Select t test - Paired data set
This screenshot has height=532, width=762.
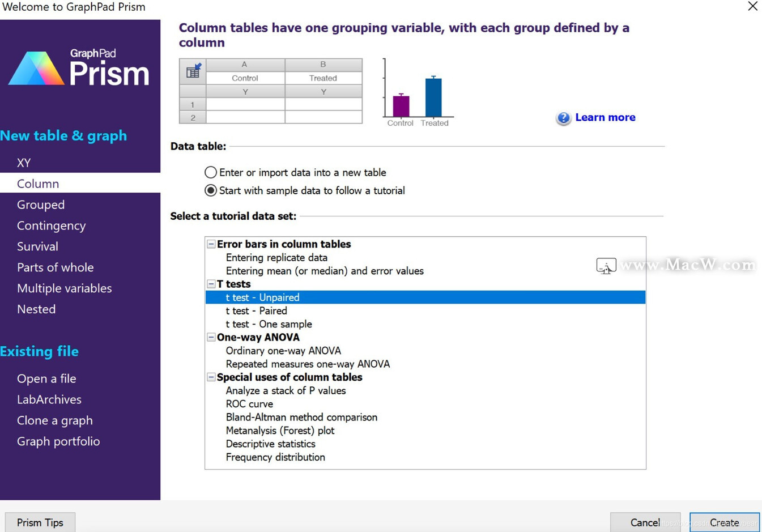(x=256, y=311)
